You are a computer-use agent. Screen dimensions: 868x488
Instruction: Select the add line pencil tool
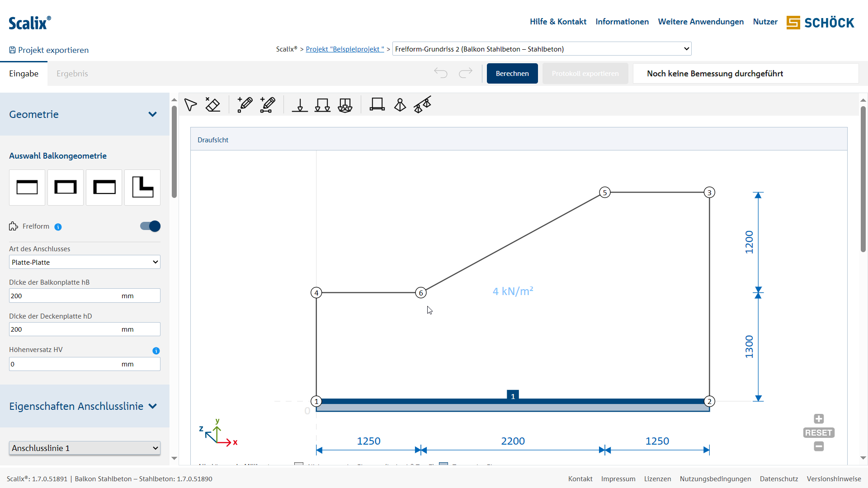(267, 105)
